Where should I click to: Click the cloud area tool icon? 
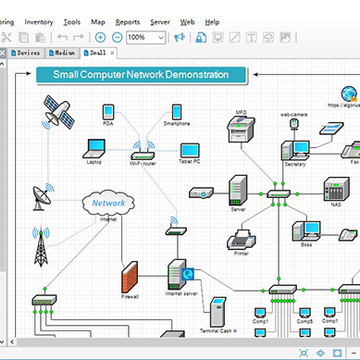click(268, 37)
